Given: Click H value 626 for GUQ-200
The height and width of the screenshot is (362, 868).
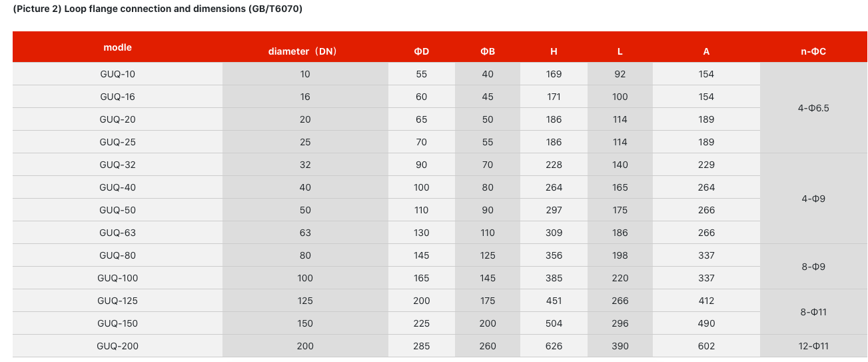Looking at the screenshot, I should pyautogui.click(x=554, y=346).
